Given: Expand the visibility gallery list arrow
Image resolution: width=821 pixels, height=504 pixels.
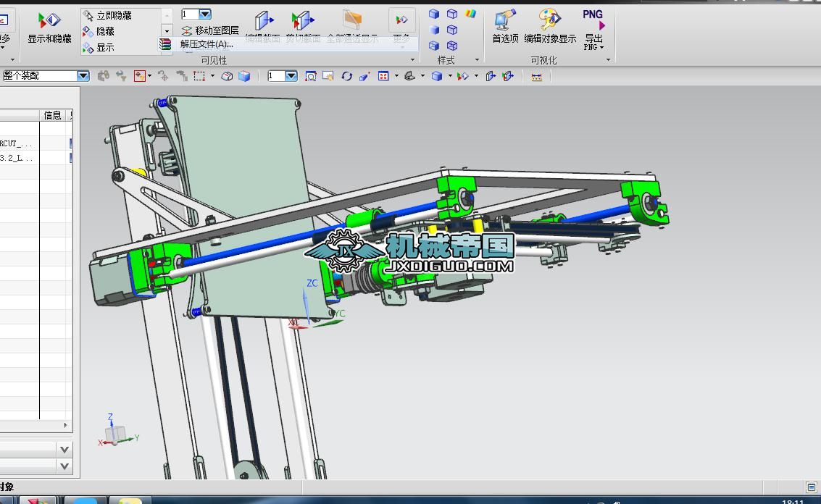Looking at the screenshot, I should 167,31.
